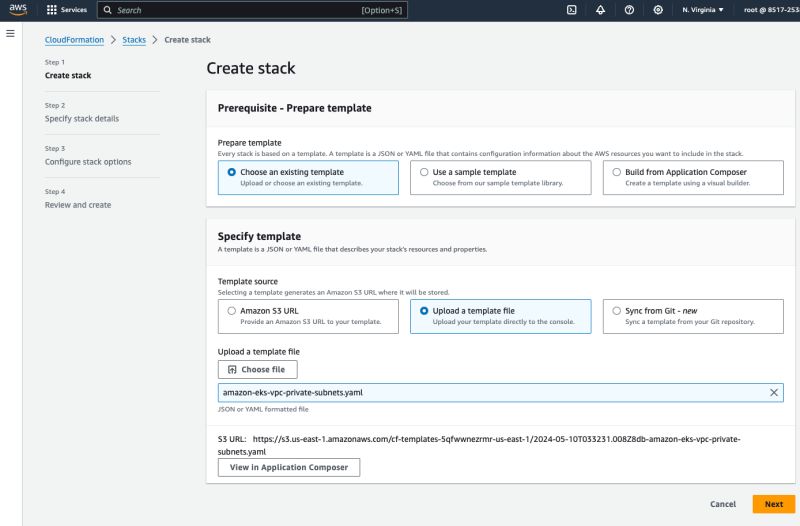Screen dimensions: 800x526
Task: Click the Services label in header
Action: pyautogui.click(x=74, y=10)
